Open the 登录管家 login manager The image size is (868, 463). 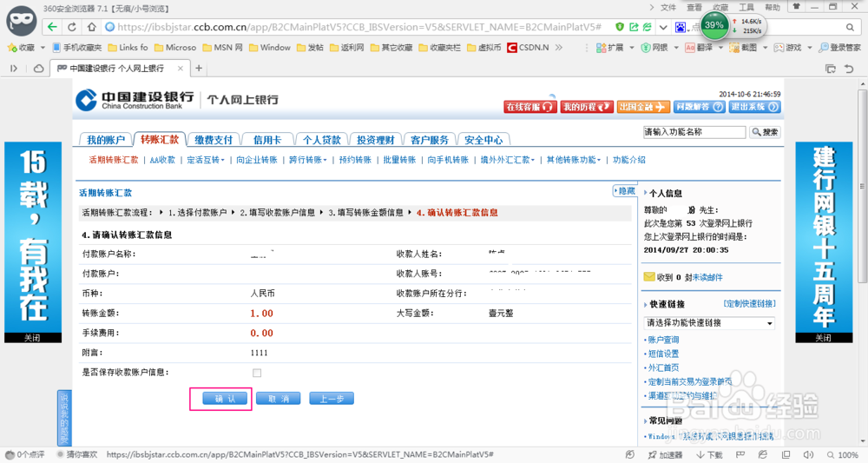839,48
